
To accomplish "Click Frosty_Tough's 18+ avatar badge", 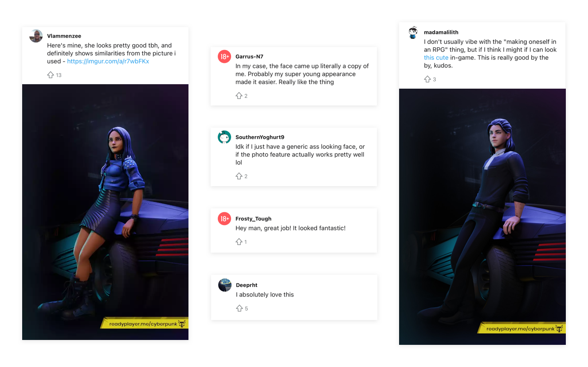I will pyautogui.click(x=224, y=219).
